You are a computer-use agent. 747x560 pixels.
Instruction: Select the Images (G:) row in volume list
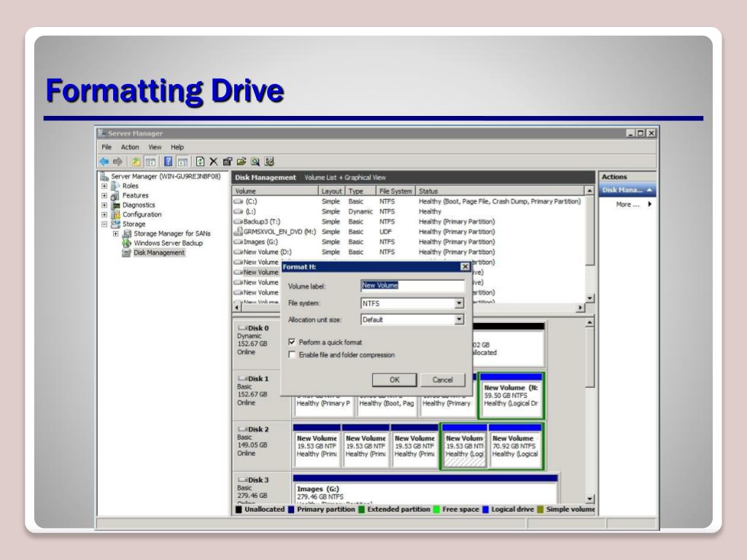pos(410,242)
